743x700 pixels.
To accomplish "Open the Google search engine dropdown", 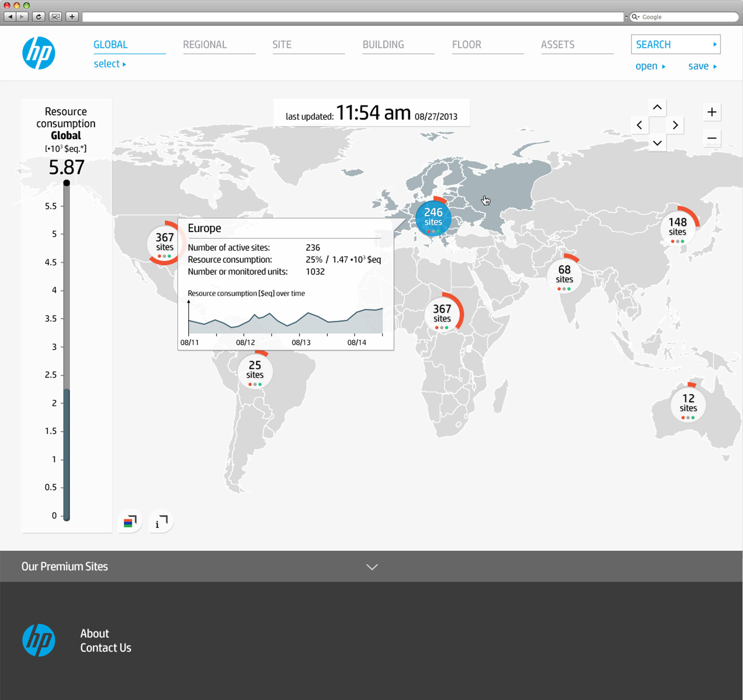I will pyautogui.click(x=635, y=17).
